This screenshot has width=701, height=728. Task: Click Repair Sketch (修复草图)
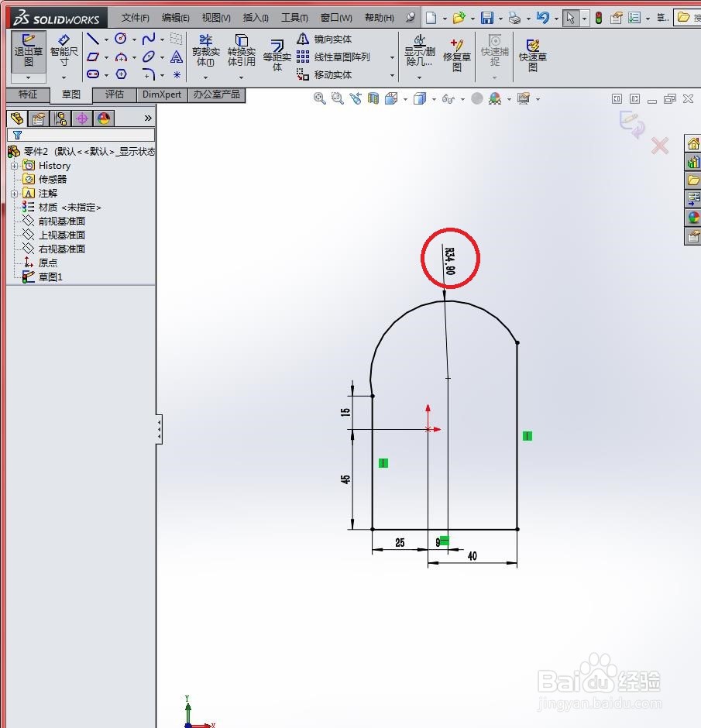click(457, 55)
